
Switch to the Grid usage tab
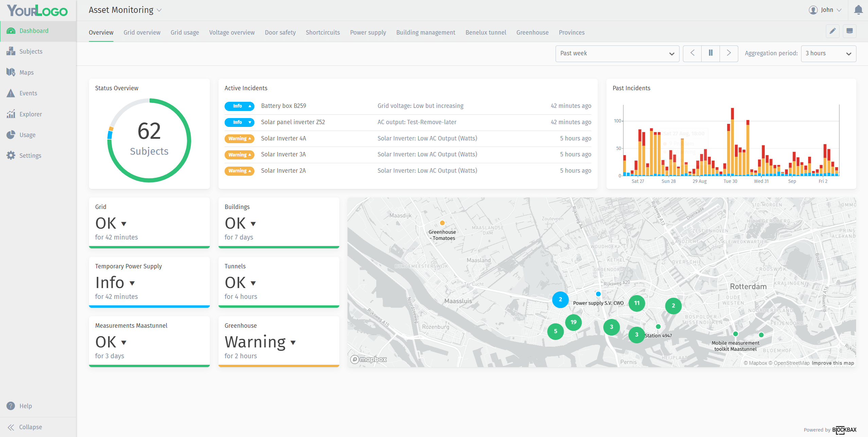(x=185, y=33)
